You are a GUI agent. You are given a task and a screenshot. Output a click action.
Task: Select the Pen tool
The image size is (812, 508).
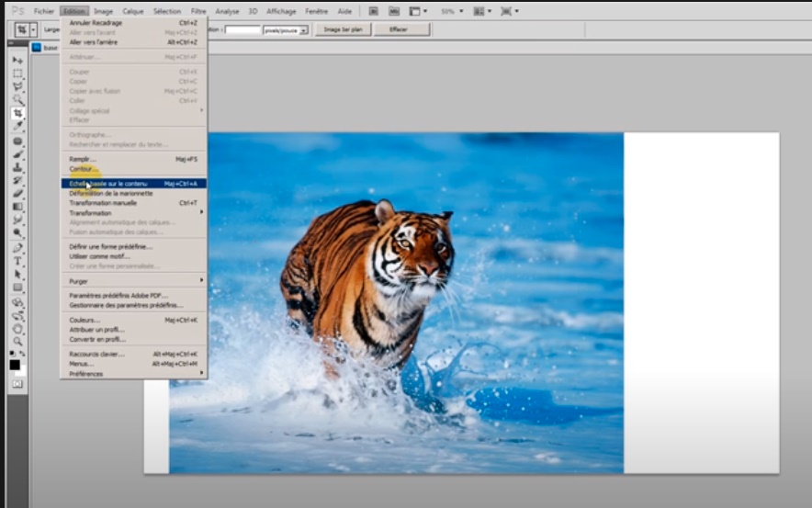tap(17, 248)
